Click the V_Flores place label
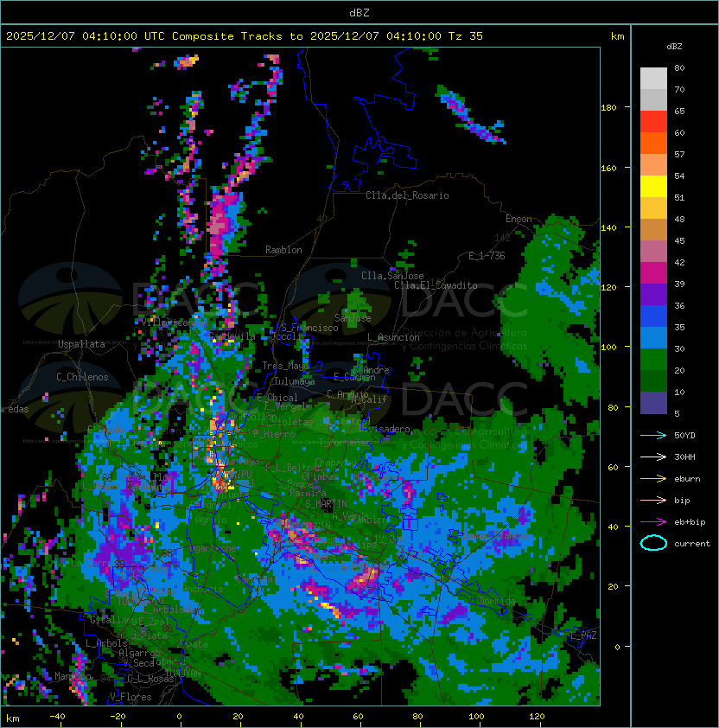 [x=130, y=697]
